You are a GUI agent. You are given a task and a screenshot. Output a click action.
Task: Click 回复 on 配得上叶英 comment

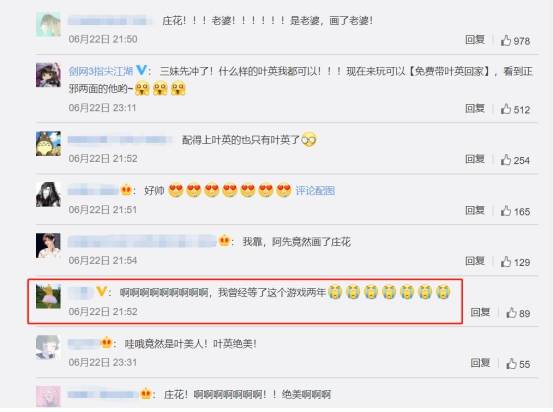point(475,159)
